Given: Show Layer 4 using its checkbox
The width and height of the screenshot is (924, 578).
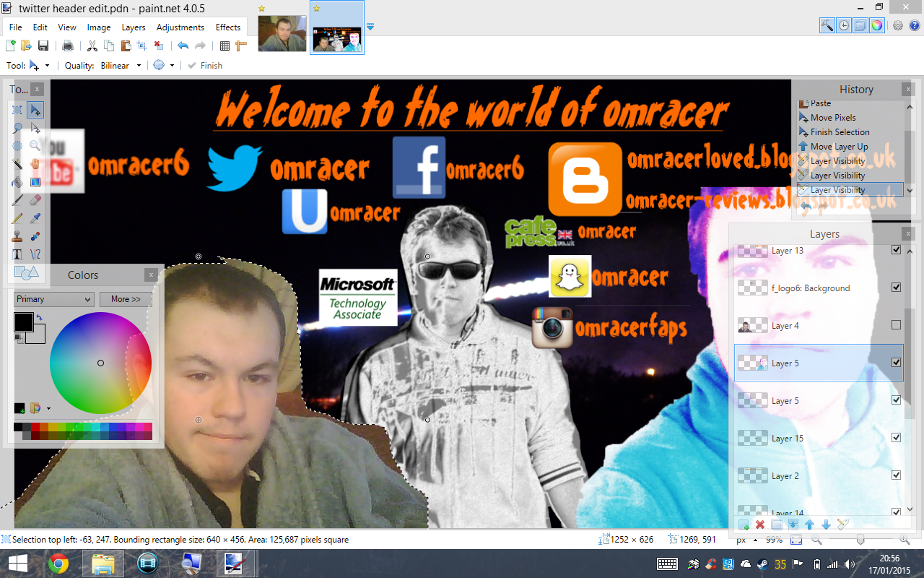Looking at the screenshot, I should (897, 325).
